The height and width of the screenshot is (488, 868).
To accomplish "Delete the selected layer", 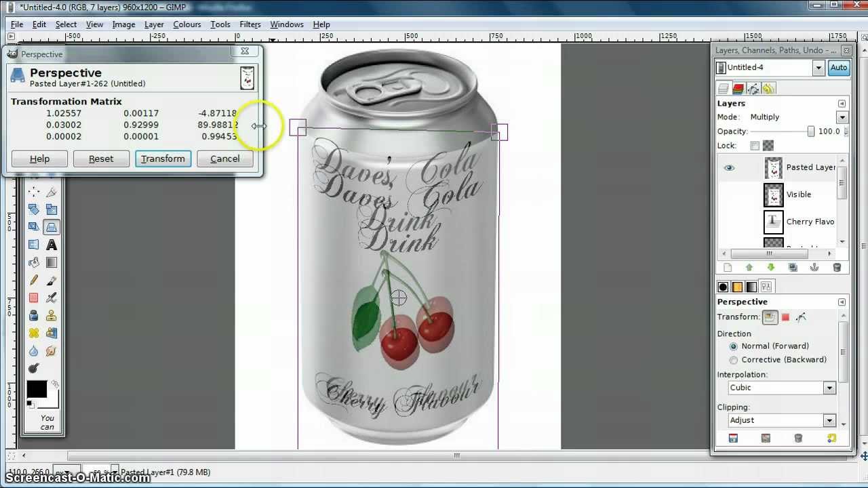I will point(837,268).
